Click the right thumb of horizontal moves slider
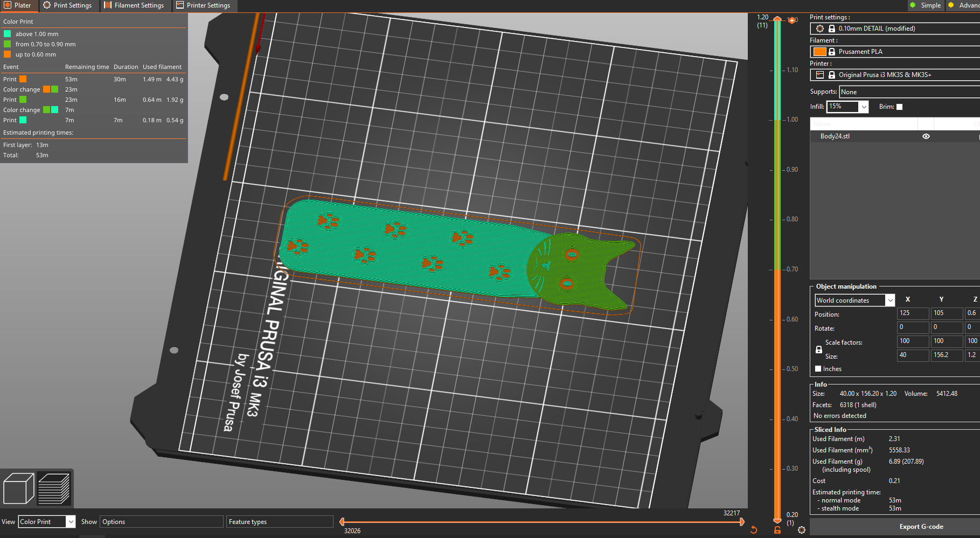Viewport: 980px width, 538px height. [742, 522]
